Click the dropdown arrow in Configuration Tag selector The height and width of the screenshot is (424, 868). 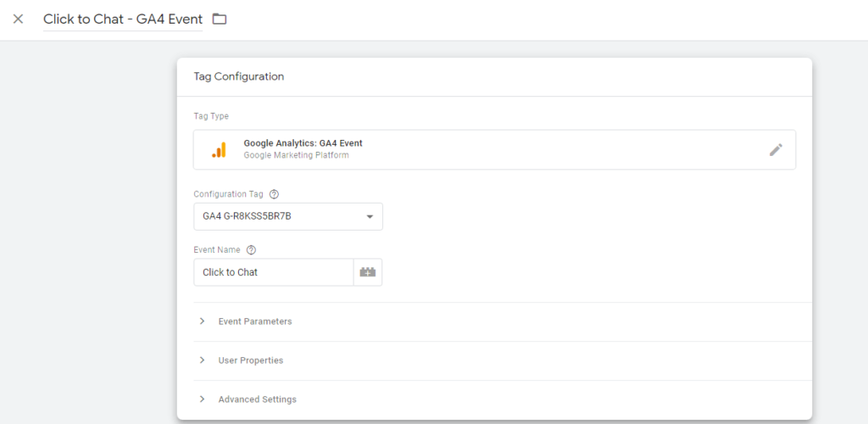370,217
